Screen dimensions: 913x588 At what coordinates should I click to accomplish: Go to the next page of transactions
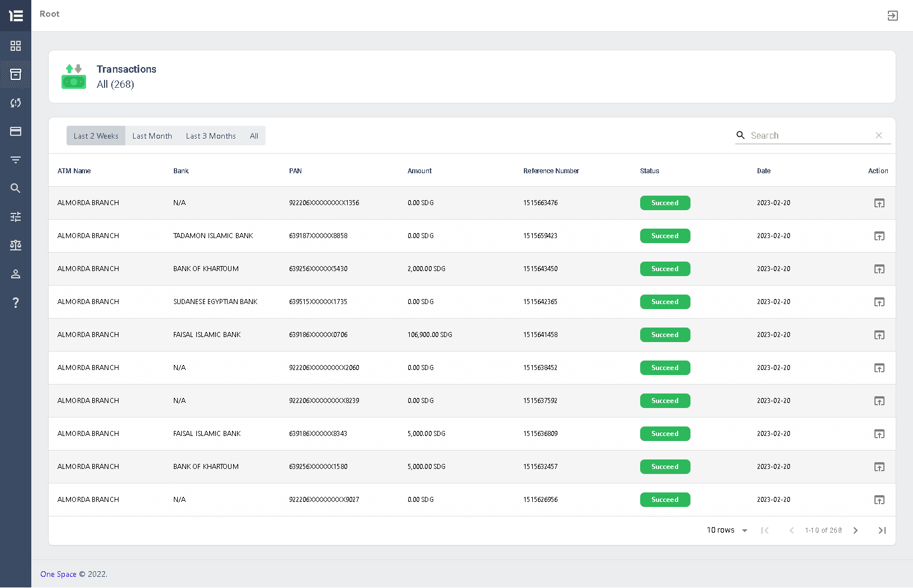coord(855,530)
